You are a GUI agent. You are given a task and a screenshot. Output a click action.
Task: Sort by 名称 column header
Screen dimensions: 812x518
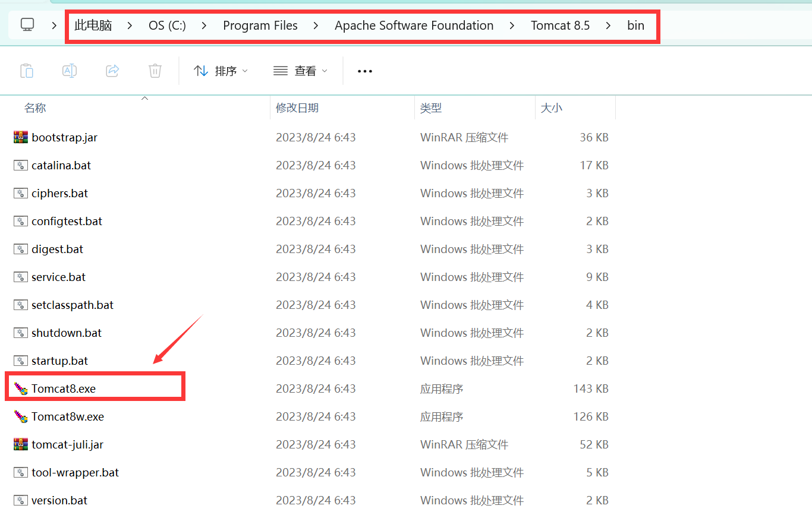[35, 108]
